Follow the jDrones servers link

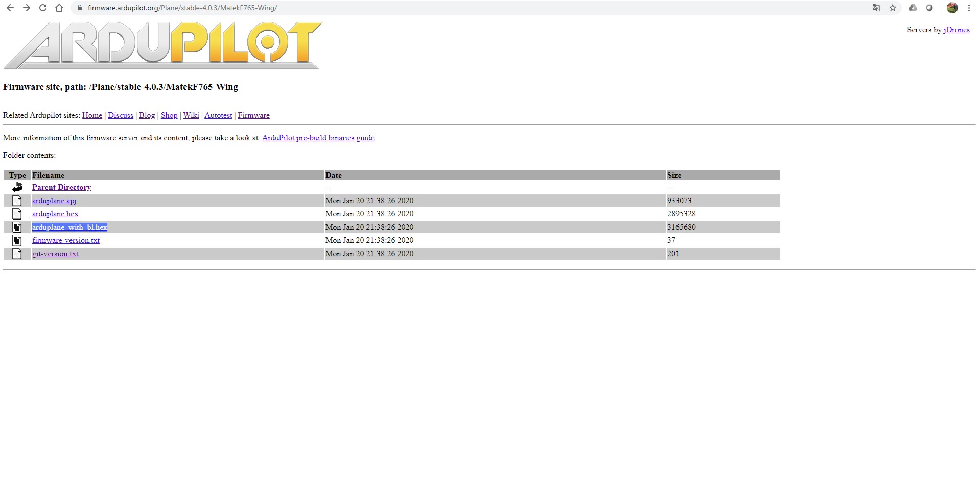pyautogui.click(x=956, y=30)
